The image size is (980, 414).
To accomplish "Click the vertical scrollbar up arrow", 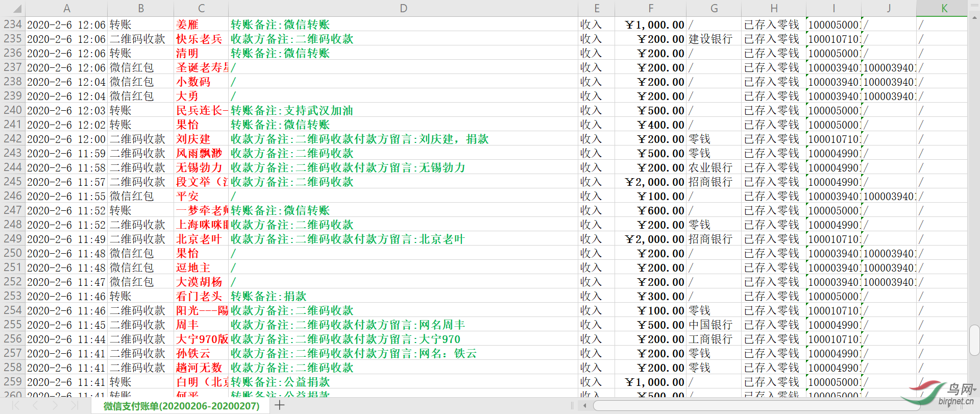I will (x=974, y=18).
